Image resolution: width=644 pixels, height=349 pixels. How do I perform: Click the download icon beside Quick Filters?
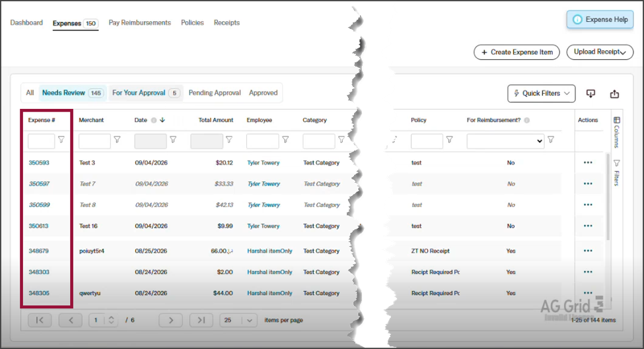(590, 94)
